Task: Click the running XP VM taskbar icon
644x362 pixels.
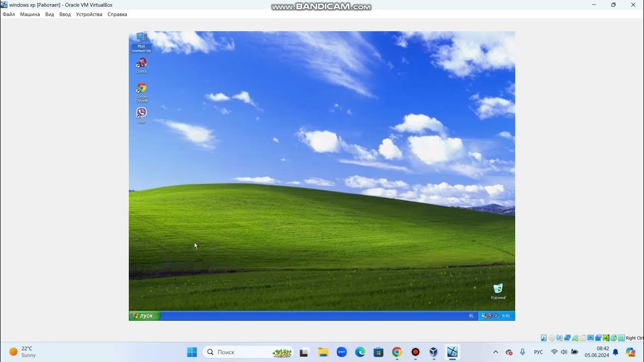Action: 452,352
